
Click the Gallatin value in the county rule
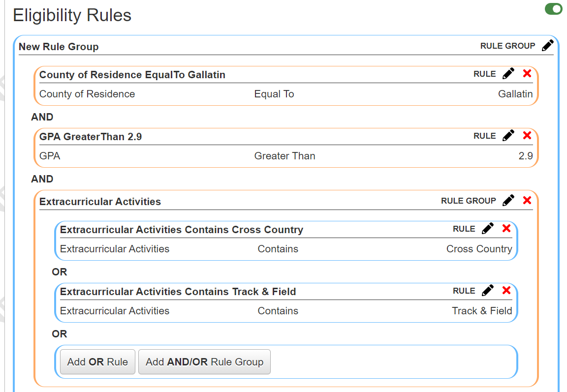515,94
